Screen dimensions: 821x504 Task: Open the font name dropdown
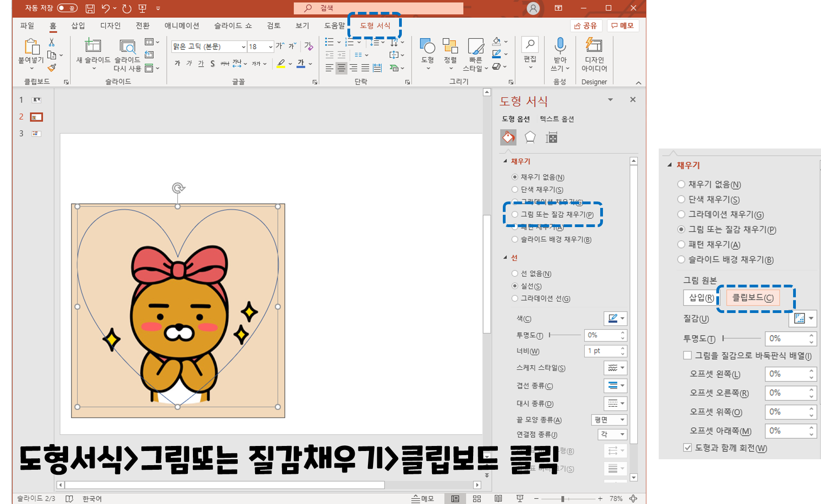(243, 47)
